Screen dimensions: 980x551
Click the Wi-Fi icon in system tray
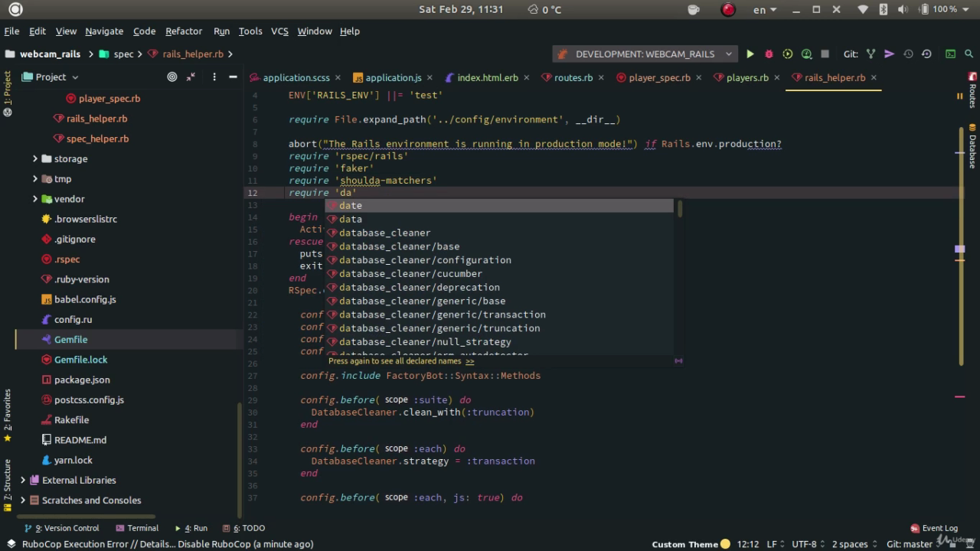pos(863,9)
